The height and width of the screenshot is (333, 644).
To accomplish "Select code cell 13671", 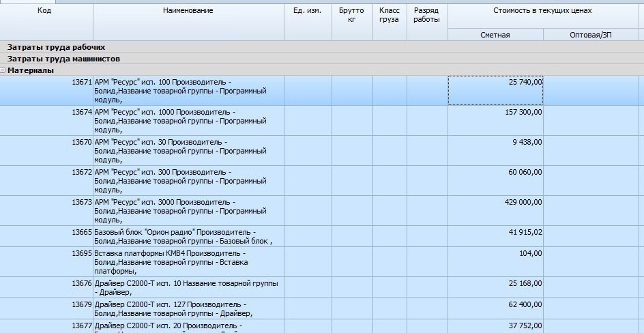I will 46,90.
